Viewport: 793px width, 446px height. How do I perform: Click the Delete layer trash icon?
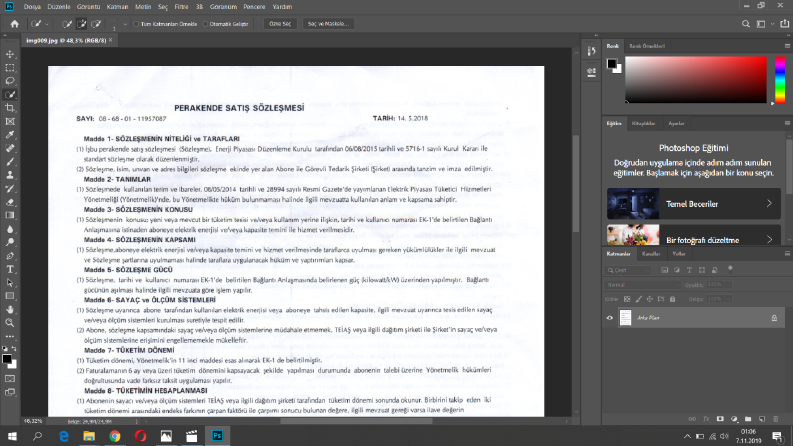[776, 419]
